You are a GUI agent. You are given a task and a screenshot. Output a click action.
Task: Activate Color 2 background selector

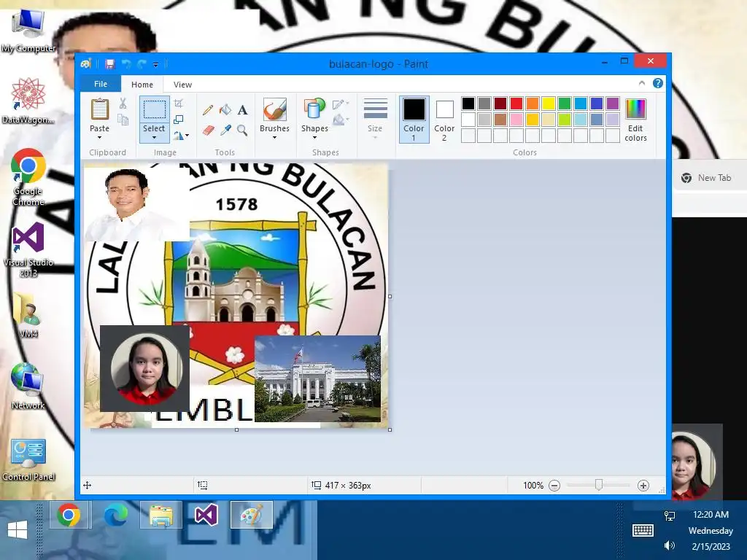[444, 120]
